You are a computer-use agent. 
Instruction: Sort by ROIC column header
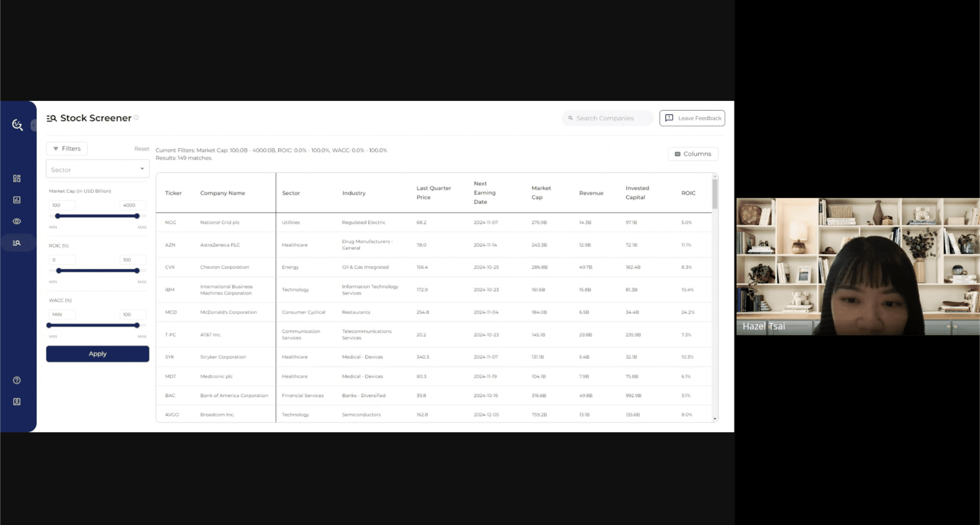pos(688,193)
